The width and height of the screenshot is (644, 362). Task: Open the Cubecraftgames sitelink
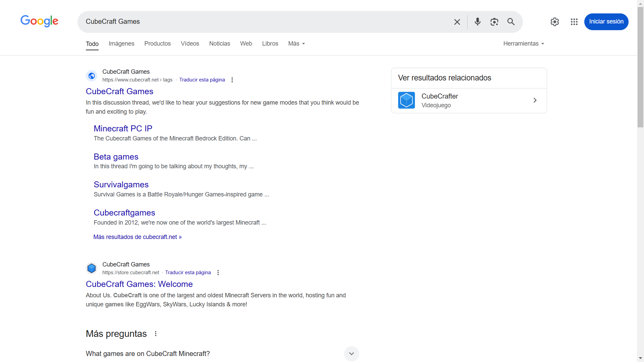124,213
